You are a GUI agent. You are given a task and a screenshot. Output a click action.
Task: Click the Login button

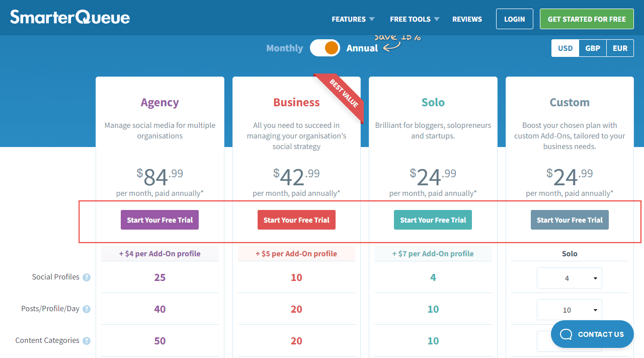(x=514, y=19)
